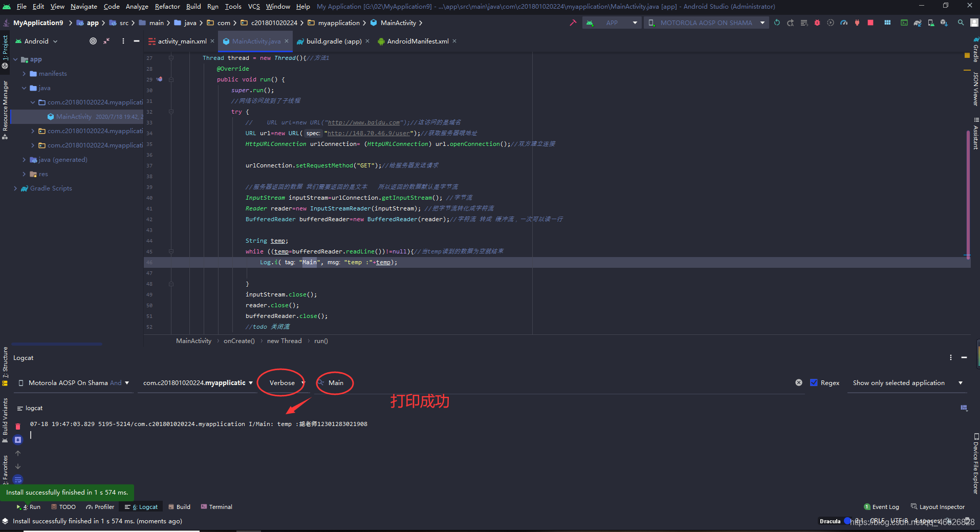Open MOTOROLA AOSP ON SHAMA device dropdown
Image resolution: width=980 pixels, height=532 pixels.
706,23
